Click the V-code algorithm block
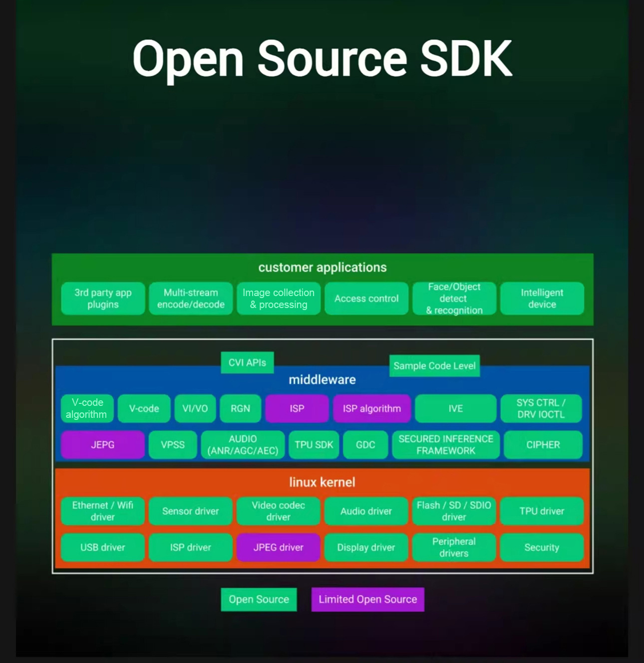The height and width of the screenshot is (663, 644). 87,408
